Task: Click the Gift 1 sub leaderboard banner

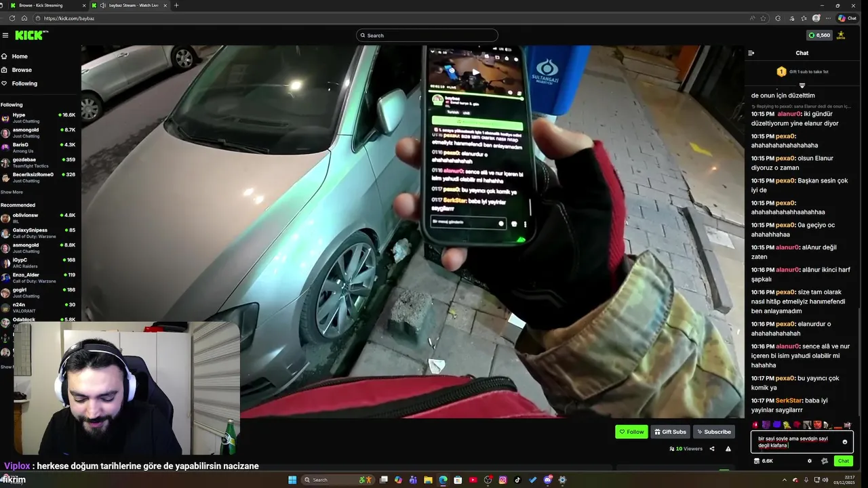Action: 802,71
